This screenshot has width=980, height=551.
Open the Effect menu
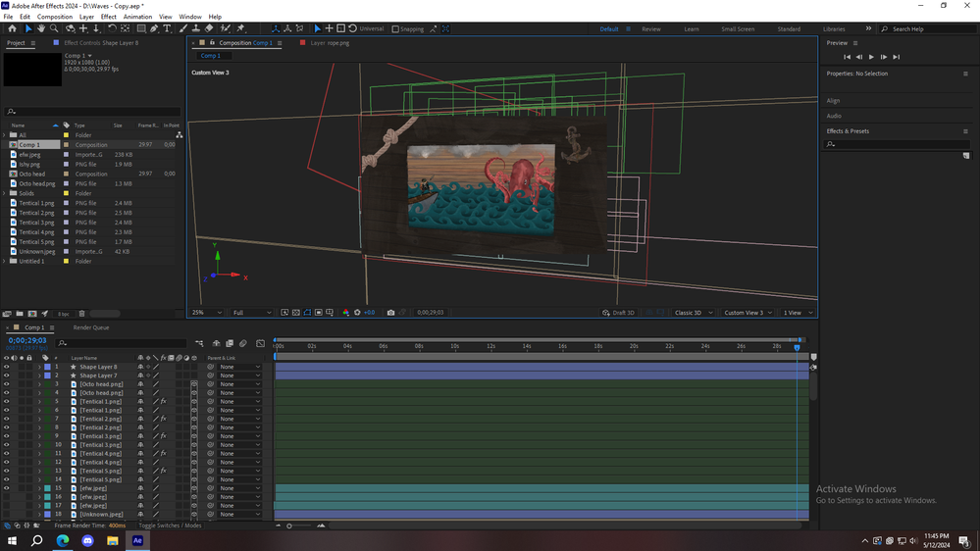point(109,17)
